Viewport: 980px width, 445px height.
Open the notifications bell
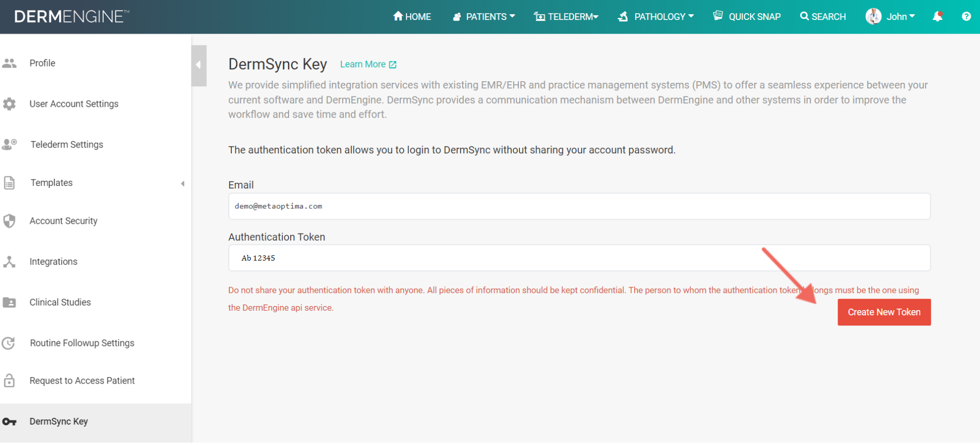point(938,16)
